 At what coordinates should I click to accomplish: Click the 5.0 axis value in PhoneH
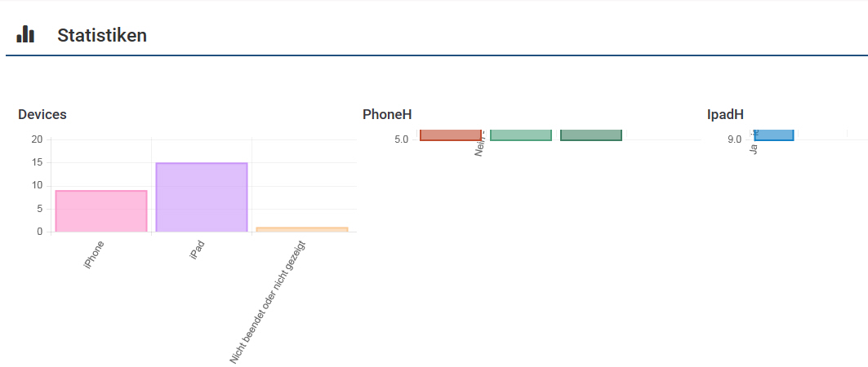[401, 139]
